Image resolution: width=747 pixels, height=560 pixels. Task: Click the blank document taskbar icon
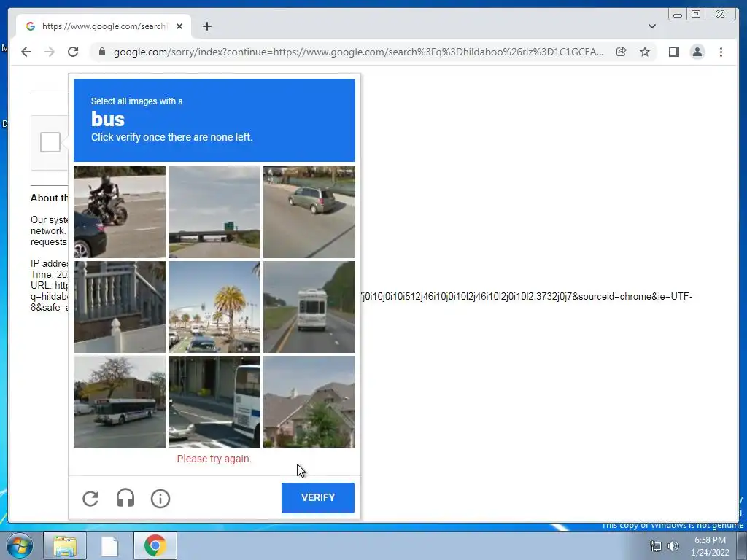pyautogui.click(x=109, y=545)
